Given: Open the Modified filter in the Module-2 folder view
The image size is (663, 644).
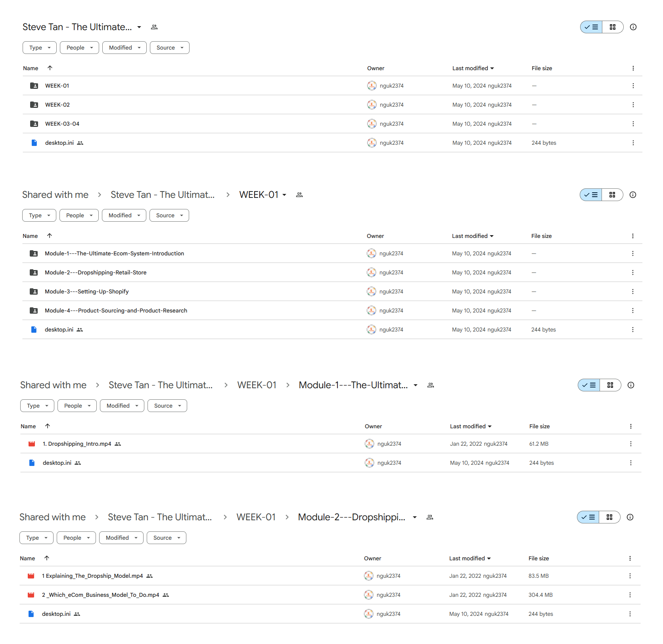Looking at the screenshot, I should coord(121,538).
